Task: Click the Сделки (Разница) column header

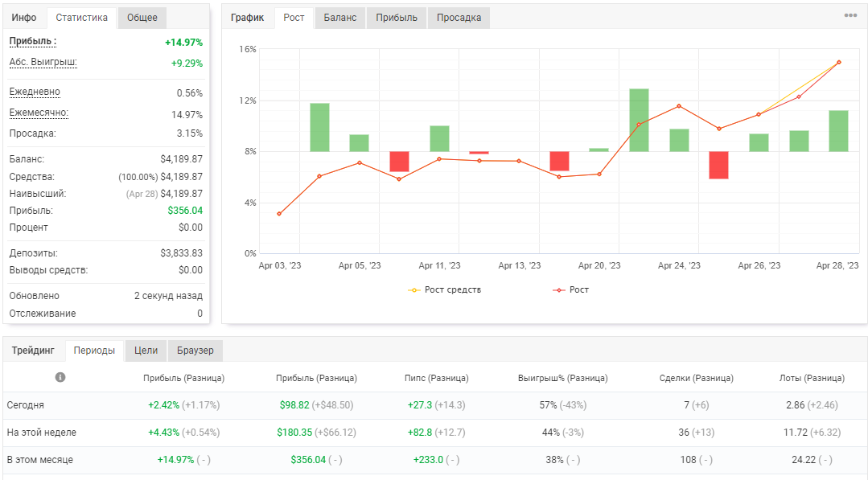Action: 697,378
